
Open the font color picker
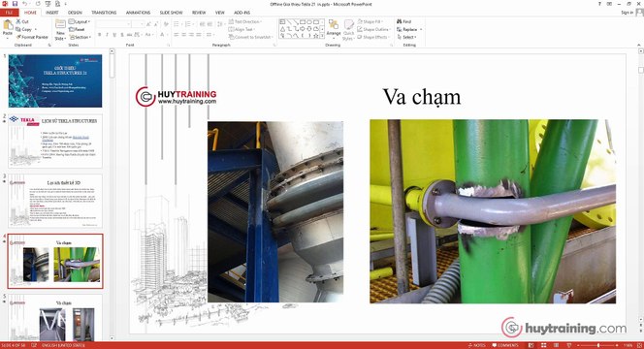click(x=163, y=35)
